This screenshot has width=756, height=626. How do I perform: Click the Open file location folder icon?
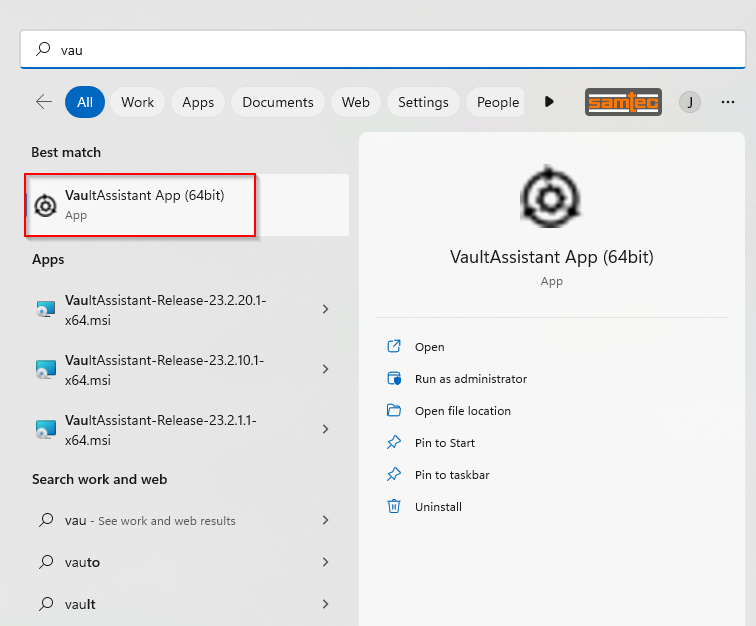click(393, 411)
